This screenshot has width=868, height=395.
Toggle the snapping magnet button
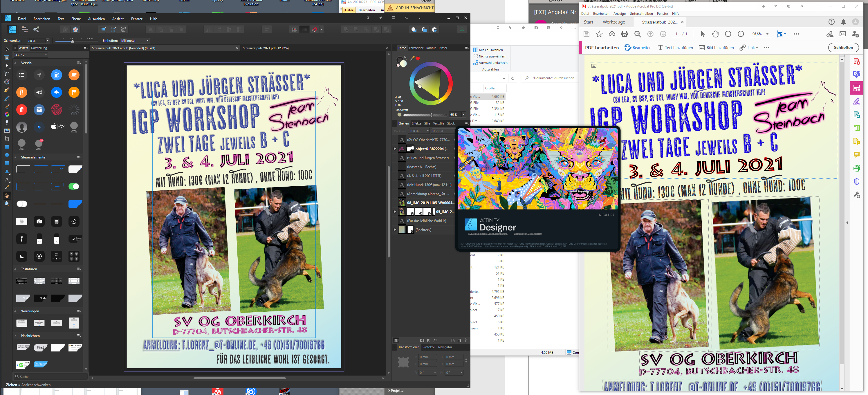pyautogui.click(x=315, y=30)
